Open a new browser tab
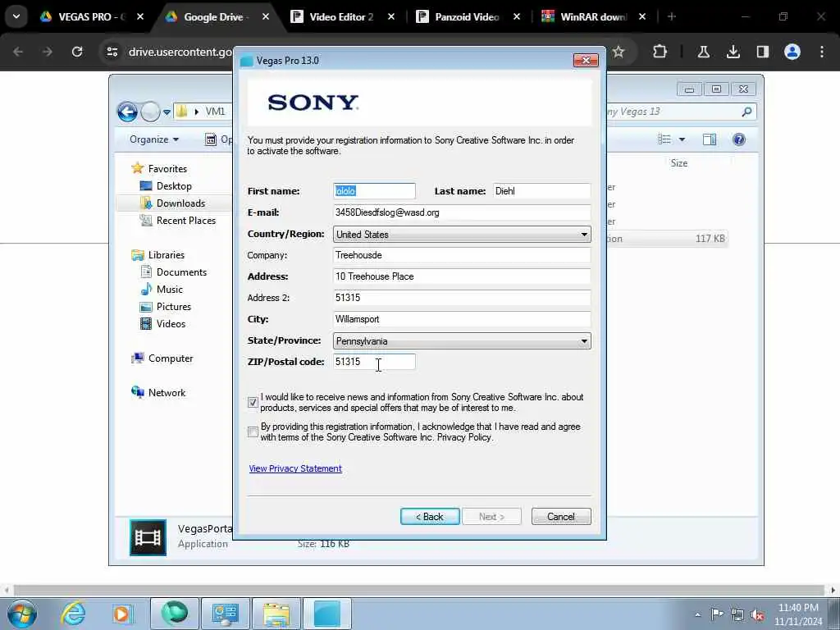Viewport: 840px width, 630px height. [671, 16]
